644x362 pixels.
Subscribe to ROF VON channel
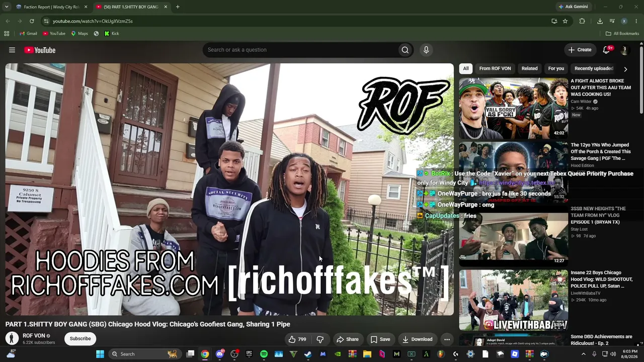point(80,339)
